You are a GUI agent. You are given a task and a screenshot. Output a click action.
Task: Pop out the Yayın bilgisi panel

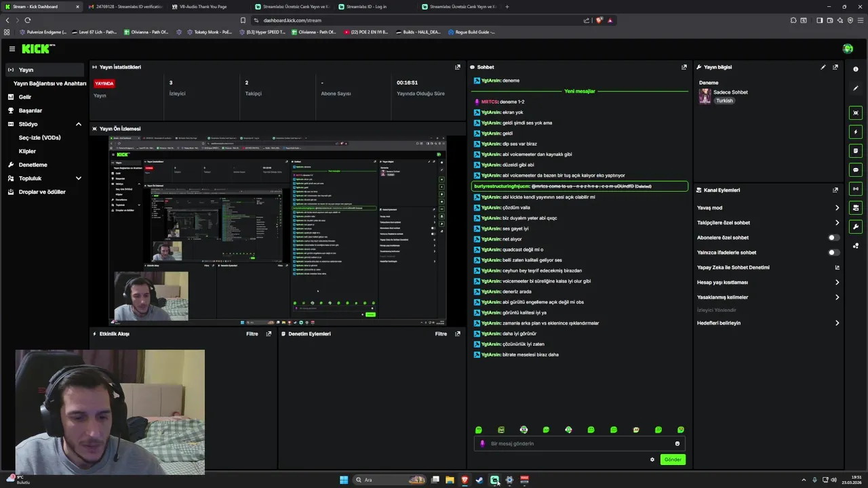(835, 67)
